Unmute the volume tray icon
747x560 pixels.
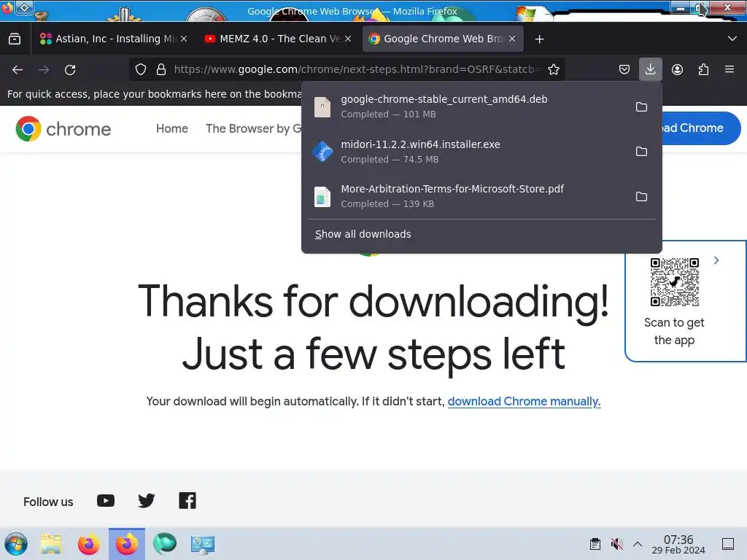(x=616, y=544)
